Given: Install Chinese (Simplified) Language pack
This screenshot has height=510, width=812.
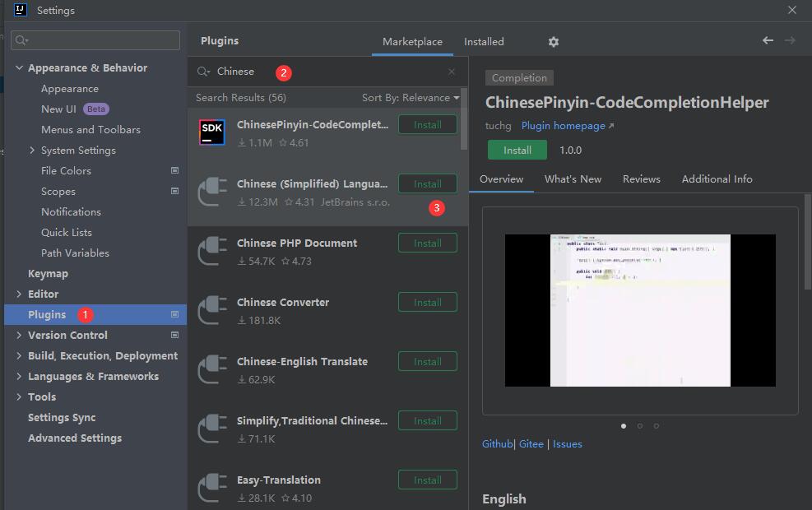Looking at the screenshot, I should (428, 183).
